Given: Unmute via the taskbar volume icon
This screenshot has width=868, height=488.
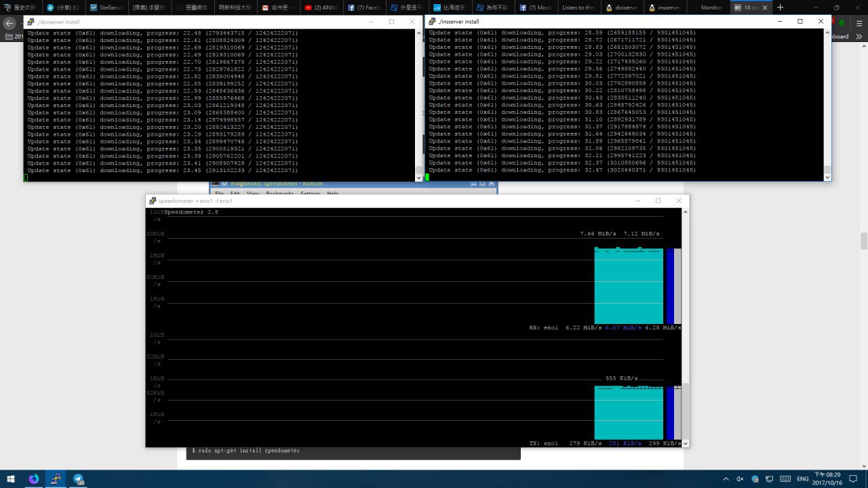Looking at the screenshot, I should pos(740,479).
